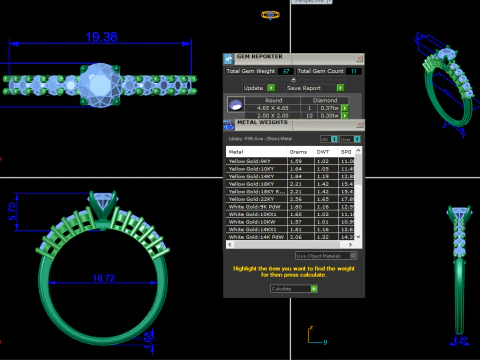Viewport: 480px width, 360px height.
Task: Select the center round diamond in the top view
Action: pyautogui.click(x=100, y=85)
